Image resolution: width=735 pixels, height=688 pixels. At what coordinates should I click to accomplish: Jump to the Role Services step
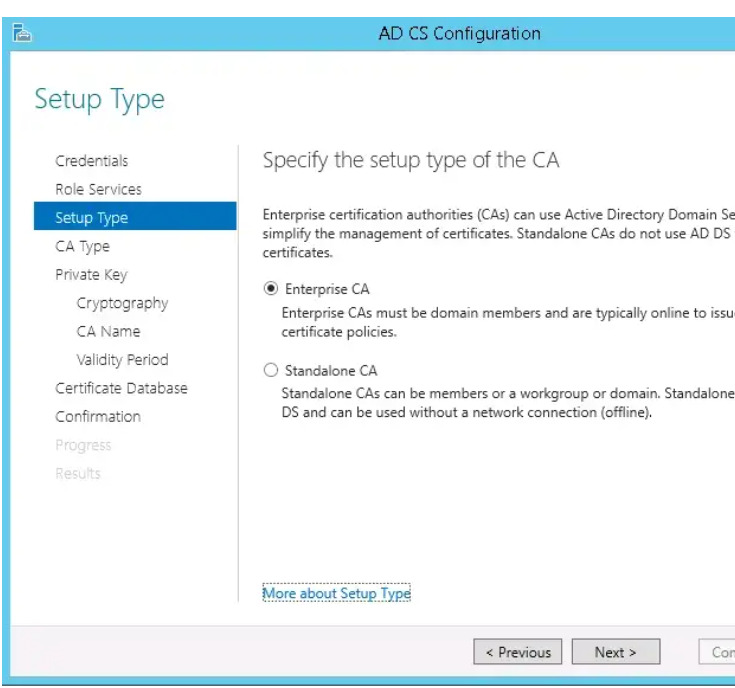(98, 189)
